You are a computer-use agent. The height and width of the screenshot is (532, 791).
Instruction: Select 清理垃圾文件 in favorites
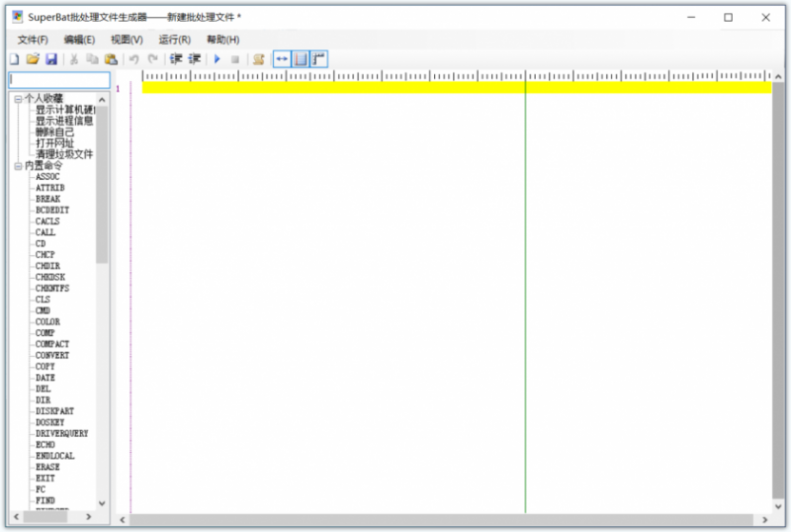click(x=64, y=154)
